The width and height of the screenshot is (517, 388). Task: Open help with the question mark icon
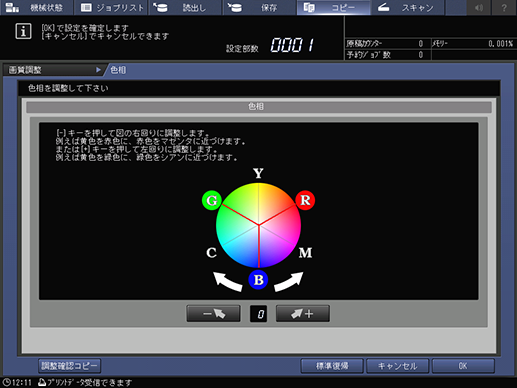504,7
